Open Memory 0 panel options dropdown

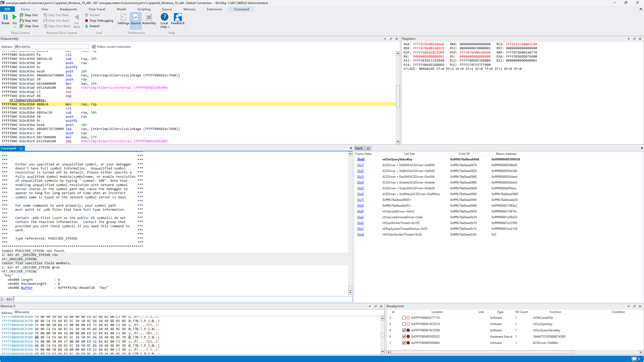[370, 306]
